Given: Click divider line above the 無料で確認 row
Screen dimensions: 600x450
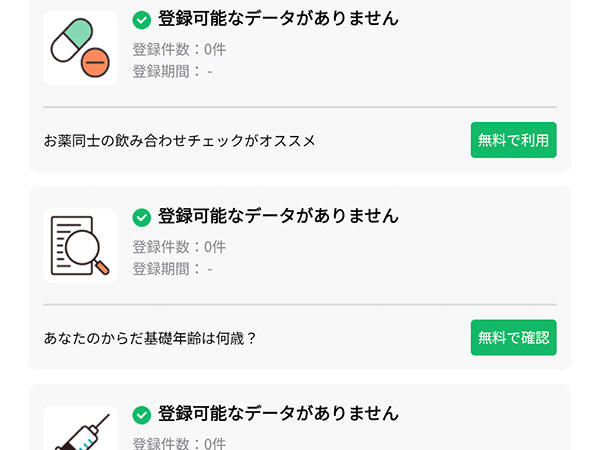Looking at the screenshot, I should point(300,305).
